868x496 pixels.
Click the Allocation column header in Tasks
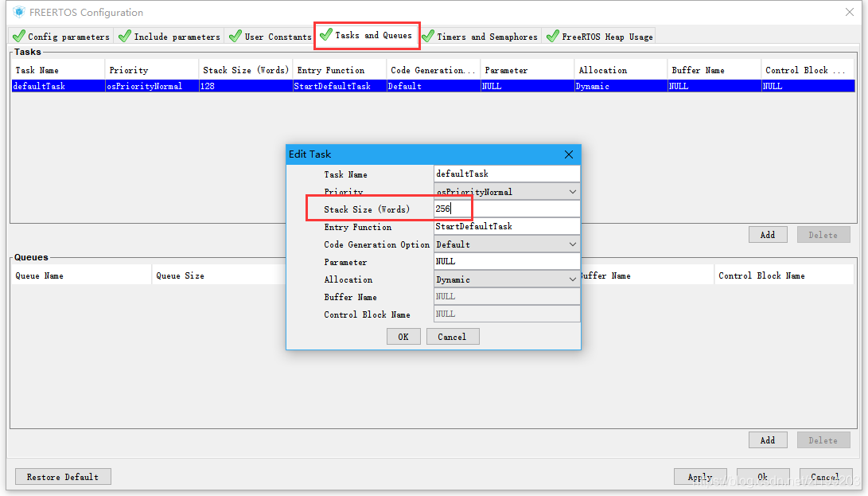coord(621,70)
